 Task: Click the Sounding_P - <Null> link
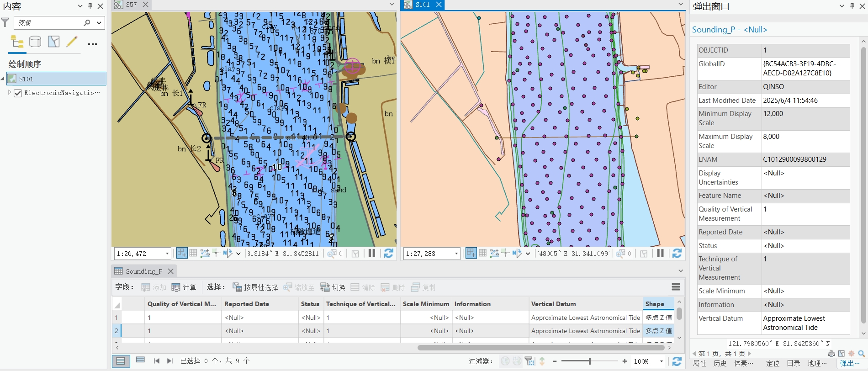point(730,30)
